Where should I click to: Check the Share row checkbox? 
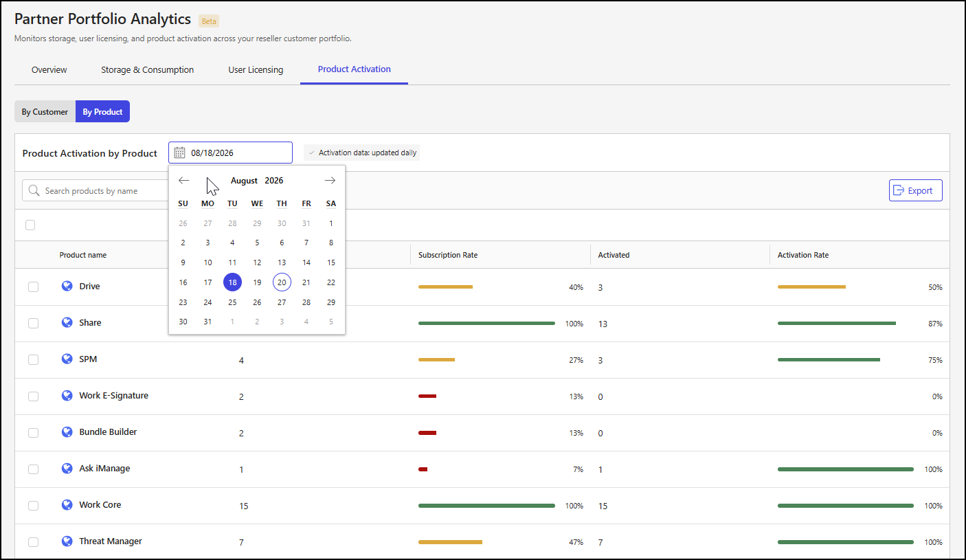(x=33, y=324)
